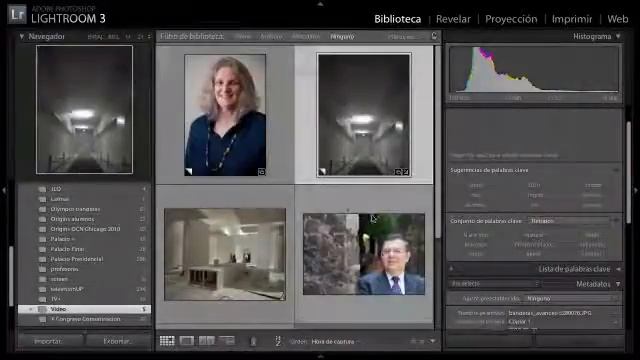Set Navigator zoom to fill (Rell)
Image resolution: width=640 pixels, height=360 pixels.
[x=113, y=37]
